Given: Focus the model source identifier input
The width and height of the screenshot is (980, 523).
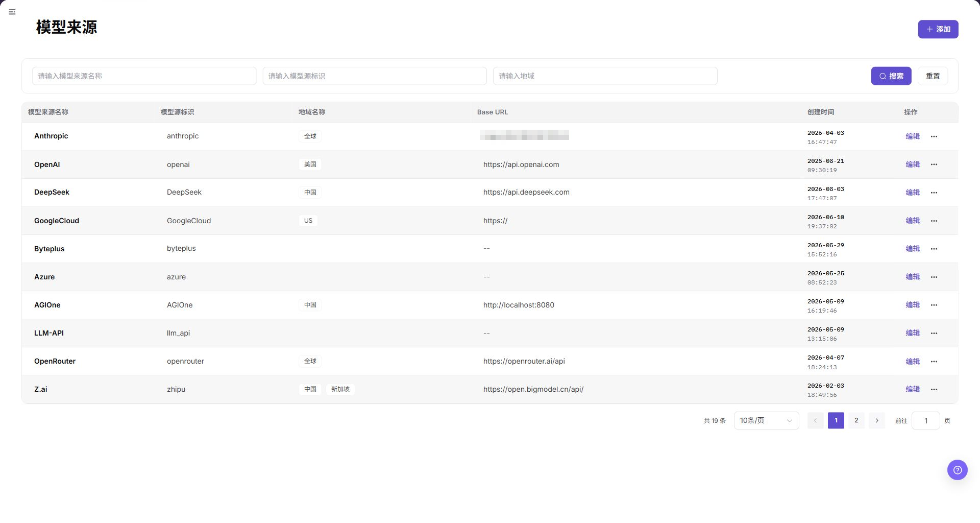Looking at the screenshot, I should (x=375, y=76).
